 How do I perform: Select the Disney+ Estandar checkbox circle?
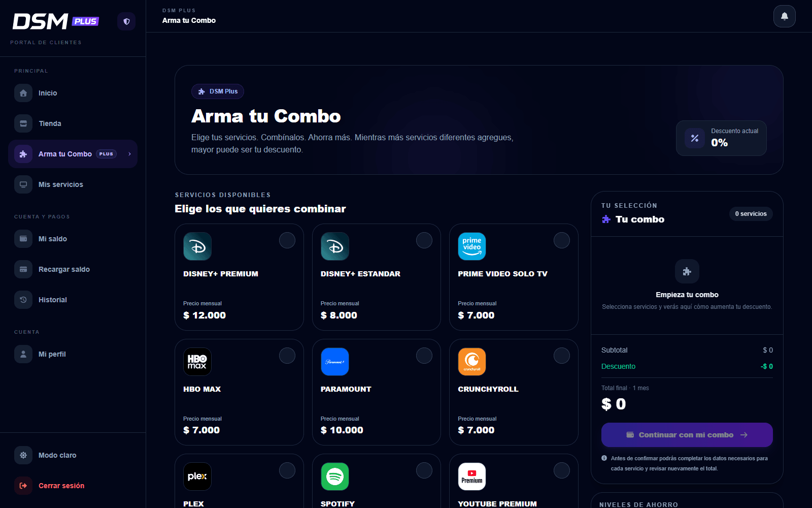coord(424,240)
